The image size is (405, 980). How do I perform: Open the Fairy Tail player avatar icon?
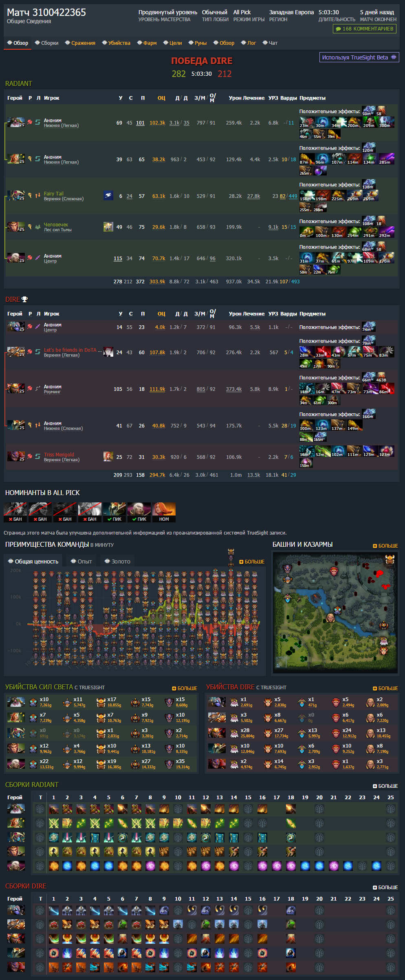pyautogui.click(x=108, y=196)
